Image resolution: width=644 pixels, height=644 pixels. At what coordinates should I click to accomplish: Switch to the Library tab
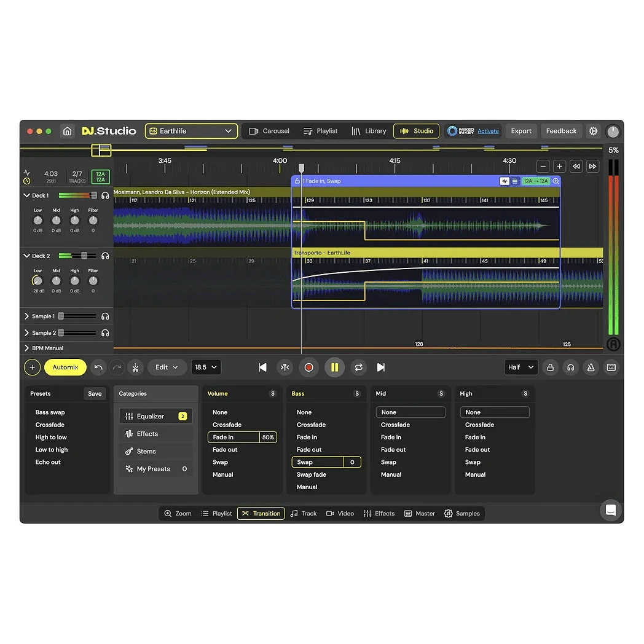pos(369,131)
